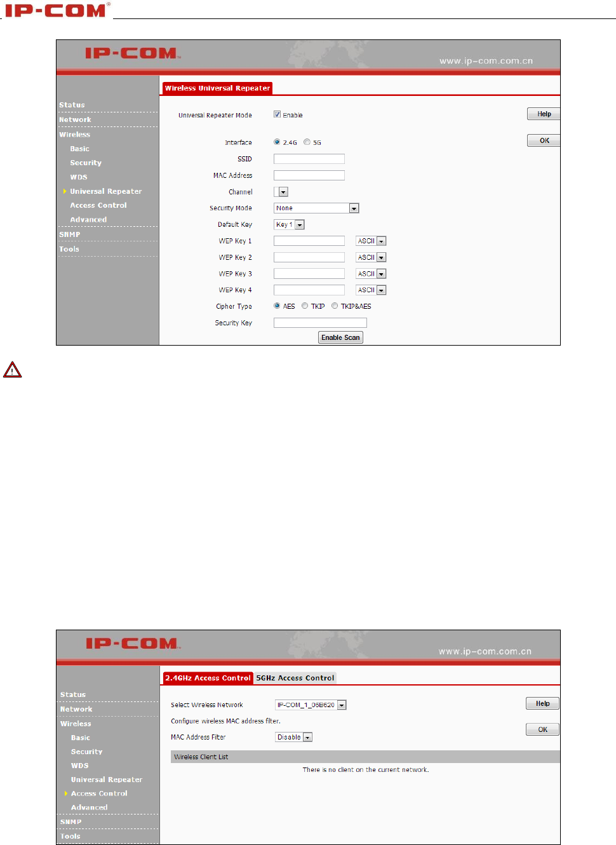Open Status in lower sidebar
616x845 pixels.
(x=73, y=694)
